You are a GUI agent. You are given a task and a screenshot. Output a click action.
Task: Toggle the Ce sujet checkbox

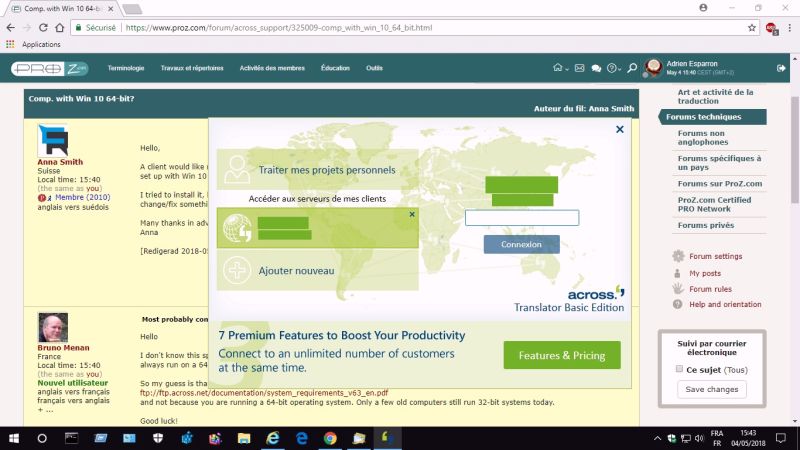coord(679,369)
